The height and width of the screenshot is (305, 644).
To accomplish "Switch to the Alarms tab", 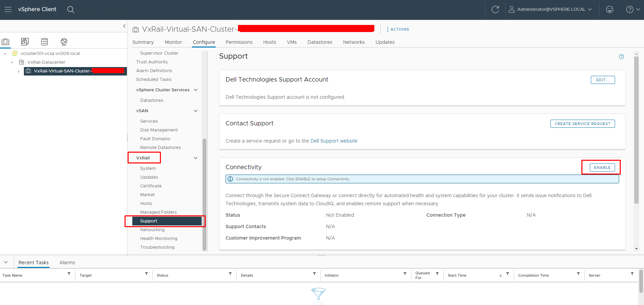I will (67, 263).
